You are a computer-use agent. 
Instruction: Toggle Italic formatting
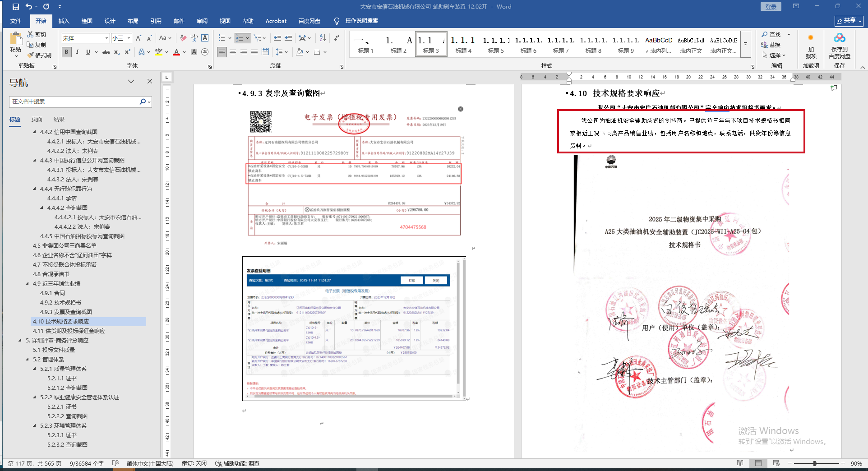click(77, 52)
